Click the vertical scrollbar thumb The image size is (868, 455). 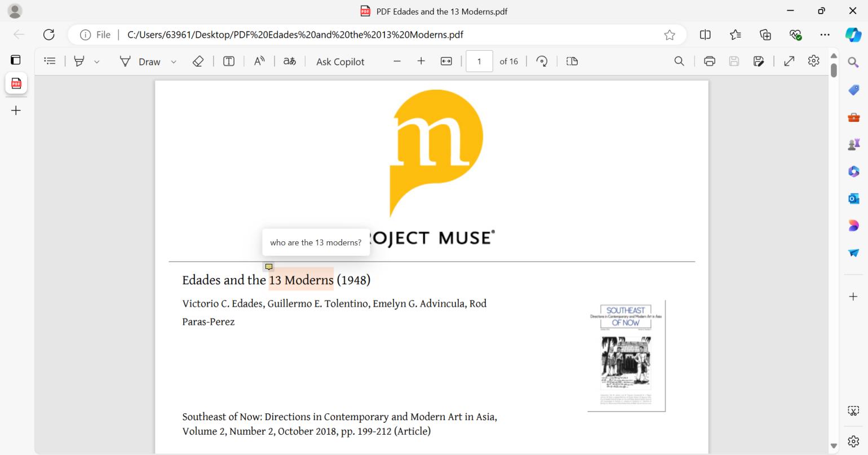[834, 70]
